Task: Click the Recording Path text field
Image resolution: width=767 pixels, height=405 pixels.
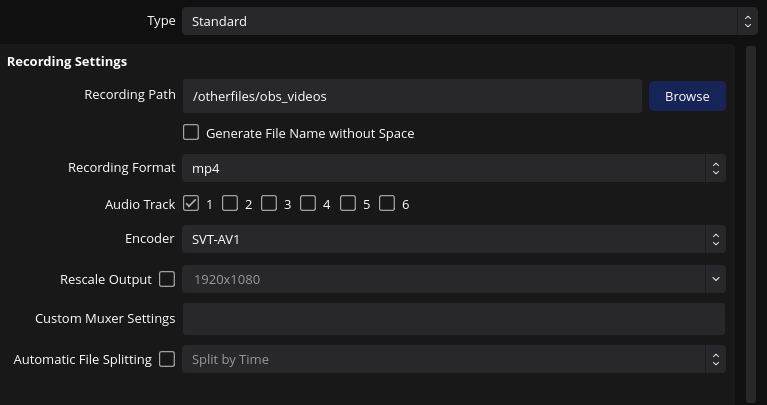Action: 411,96
